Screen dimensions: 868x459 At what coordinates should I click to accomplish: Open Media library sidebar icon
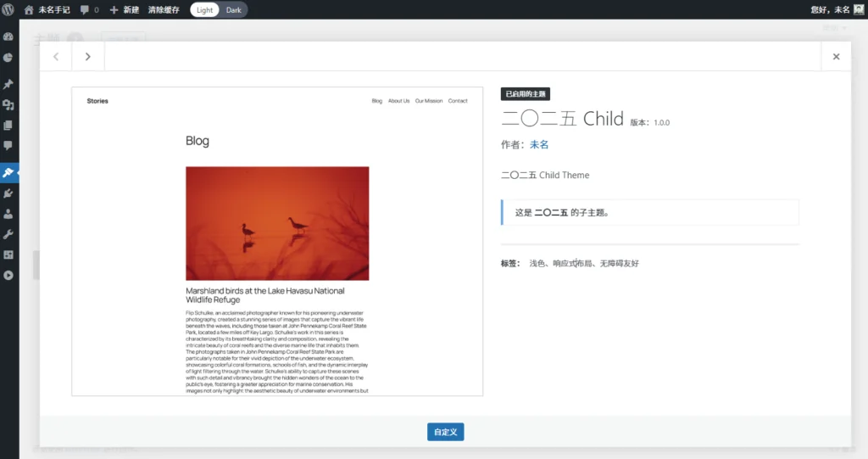point(8,104)
